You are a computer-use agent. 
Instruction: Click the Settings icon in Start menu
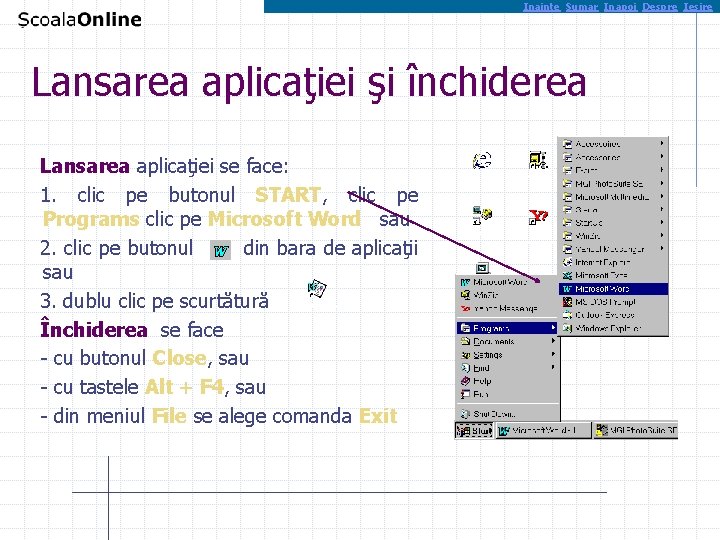click(466, 354)
